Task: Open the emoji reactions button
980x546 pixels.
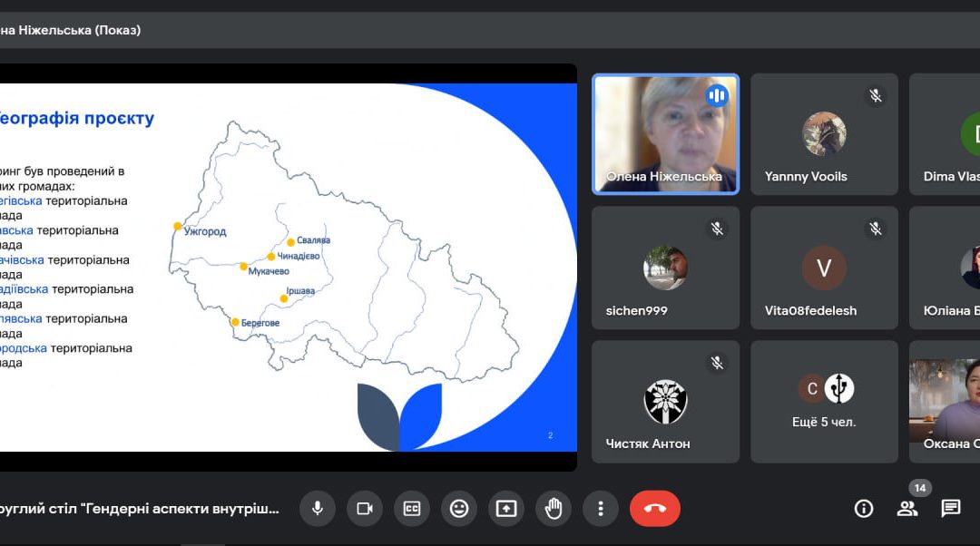Action: pyautogui.click(x=459, y=509)
